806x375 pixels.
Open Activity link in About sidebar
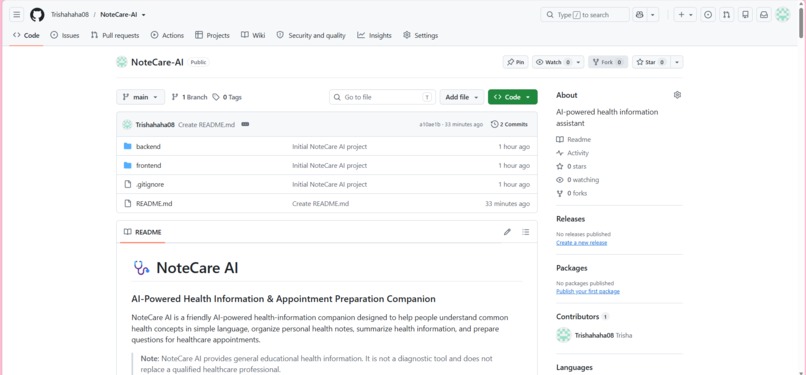point(573,153)
